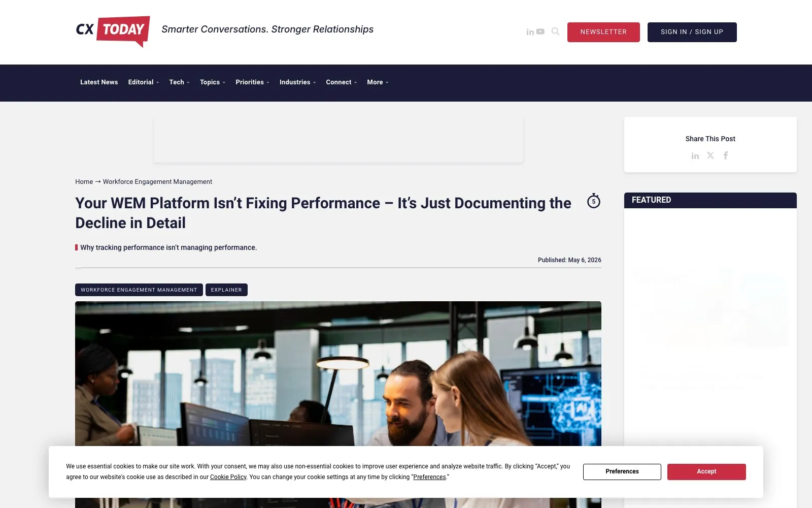Follow the Home breadcrumb link
812x508 pixels.
[84, 182]
